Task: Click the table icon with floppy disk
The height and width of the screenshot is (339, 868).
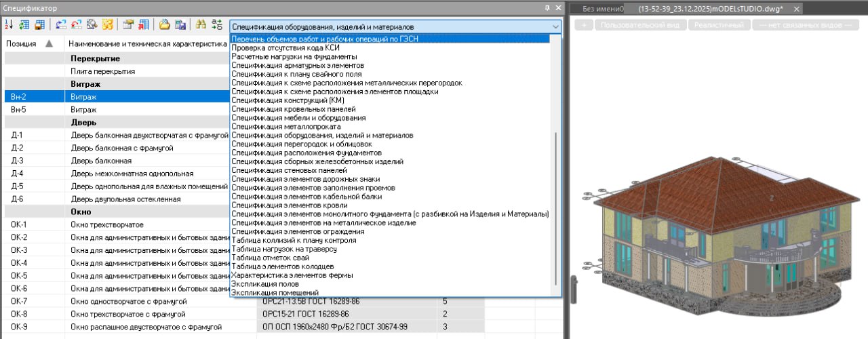Action: 40,25
